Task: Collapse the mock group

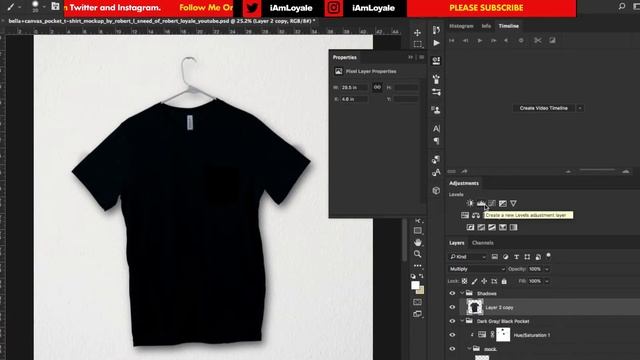Action: tap(469, 349)
